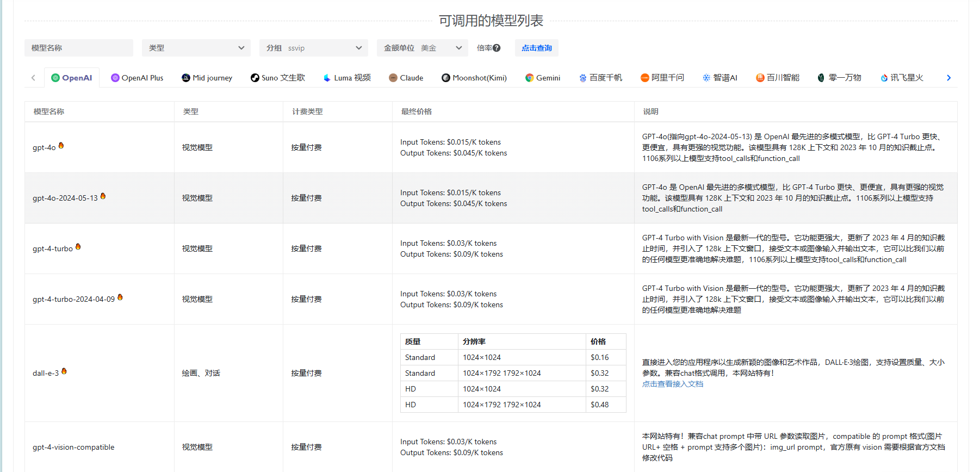
Task: Open the 类型 dropdown
Action: pyautogui.click(x=196, y=48)
